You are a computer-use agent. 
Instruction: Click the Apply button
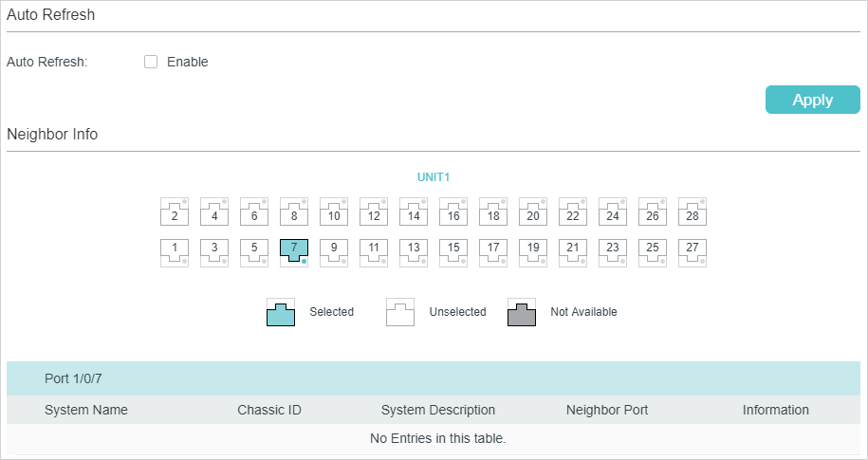[x=813, y=100]
